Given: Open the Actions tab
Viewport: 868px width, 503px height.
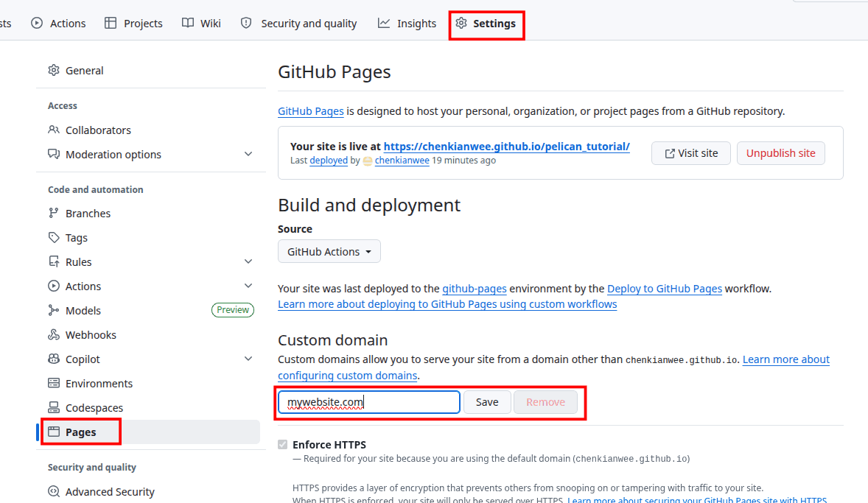Looking at the screenshot, I should click(x=59, y=24).
